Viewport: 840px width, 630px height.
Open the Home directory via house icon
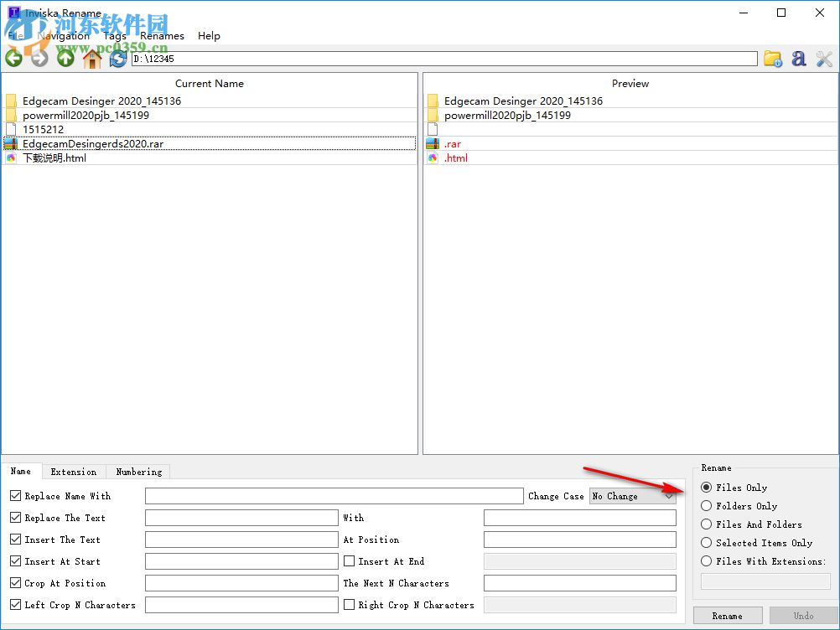click(x=92, y=59)
